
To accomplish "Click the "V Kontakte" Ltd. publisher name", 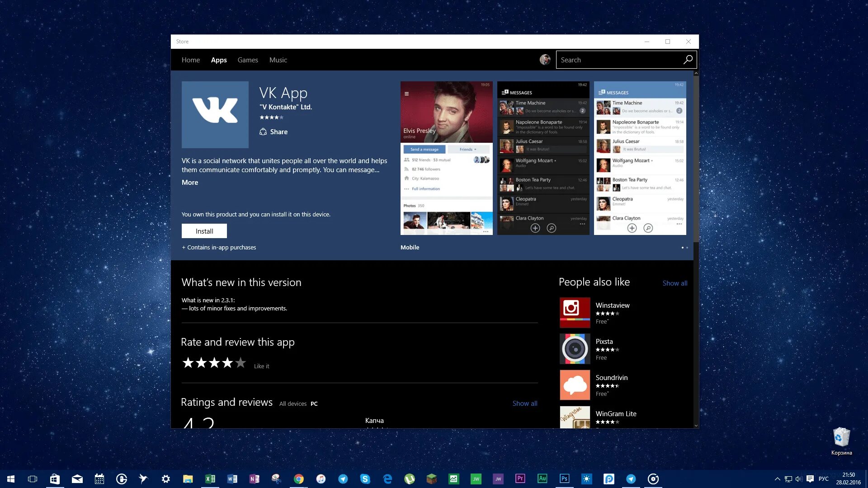I will (286, 107).
